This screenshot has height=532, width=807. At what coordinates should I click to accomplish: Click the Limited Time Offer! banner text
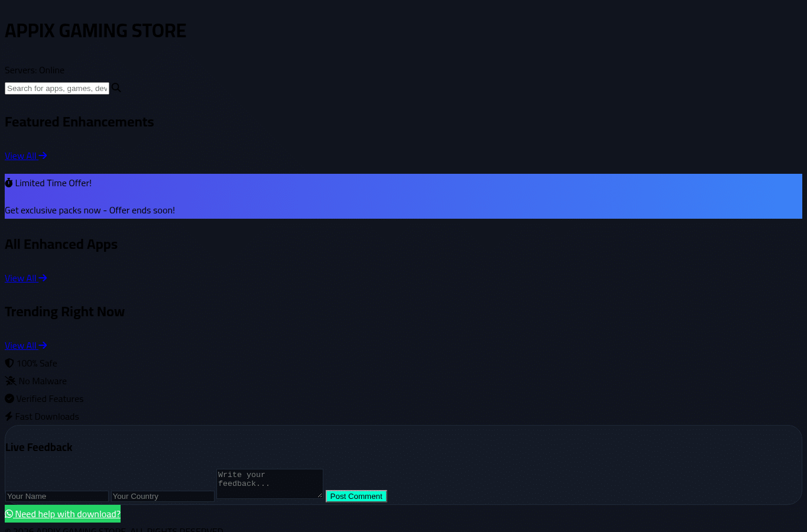(x=53, y=183)
